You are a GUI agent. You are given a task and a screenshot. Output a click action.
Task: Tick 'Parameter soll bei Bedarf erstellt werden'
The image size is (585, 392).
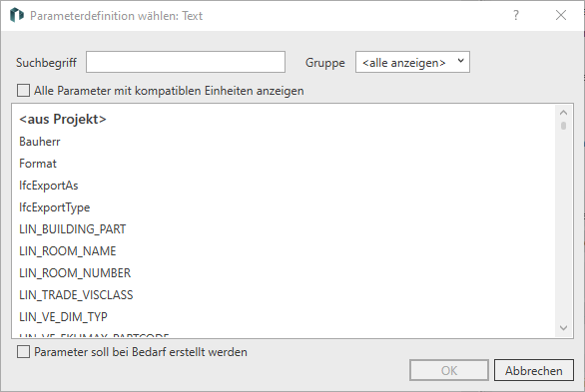point(23,352)
